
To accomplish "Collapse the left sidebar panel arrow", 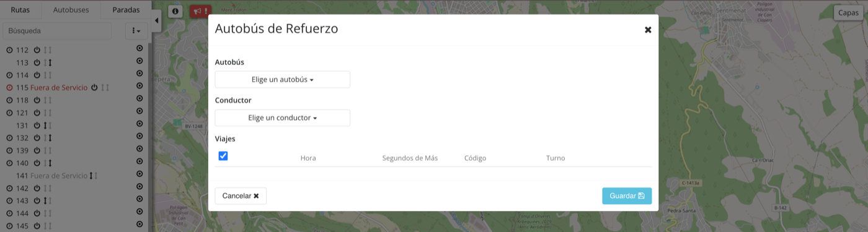I will pos(156,20).
